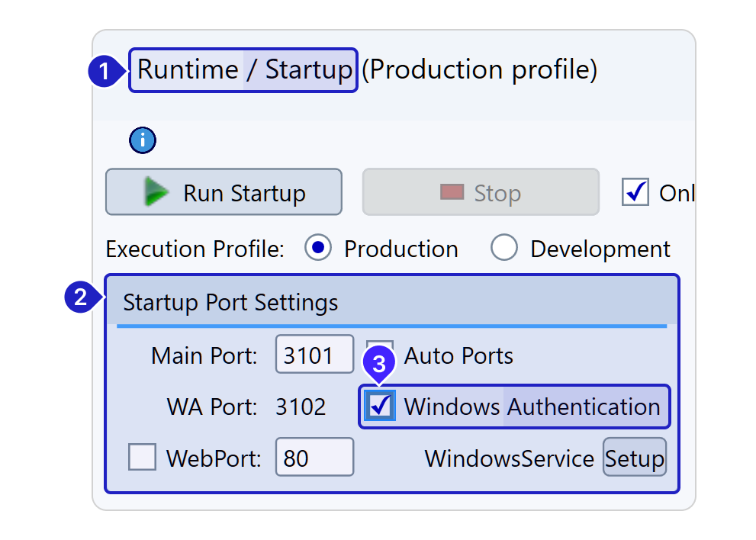This screenshot has width=756, height=540.
Task: Click the Execution Profile label
Action: tap(195, 249)
